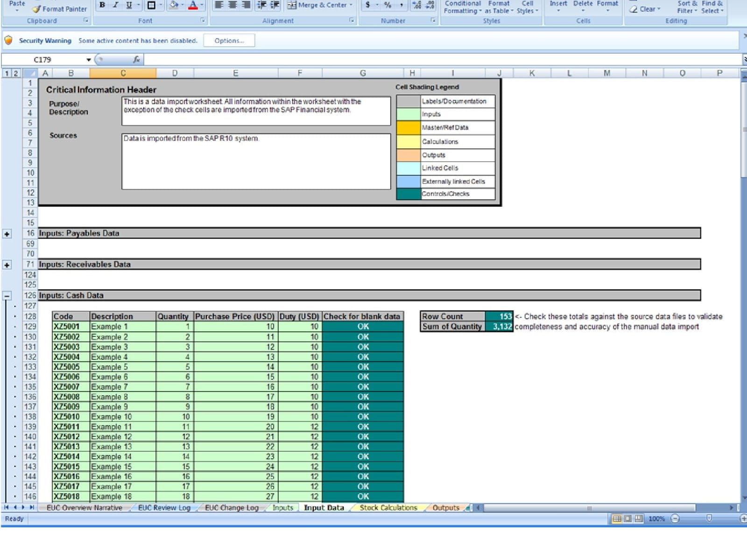Click the Merge & Center icon
747x560 pixels.
[x=292, y=5]
